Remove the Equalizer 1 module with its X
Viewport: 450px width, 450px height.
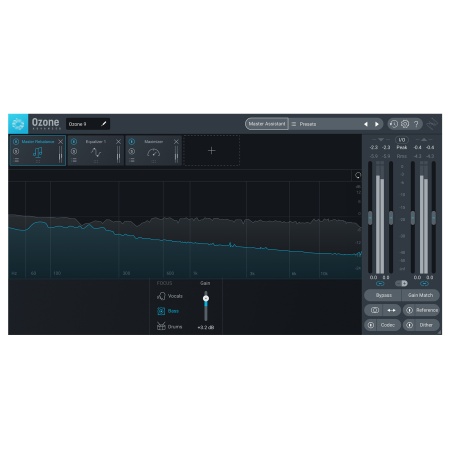tap(118, 142)
